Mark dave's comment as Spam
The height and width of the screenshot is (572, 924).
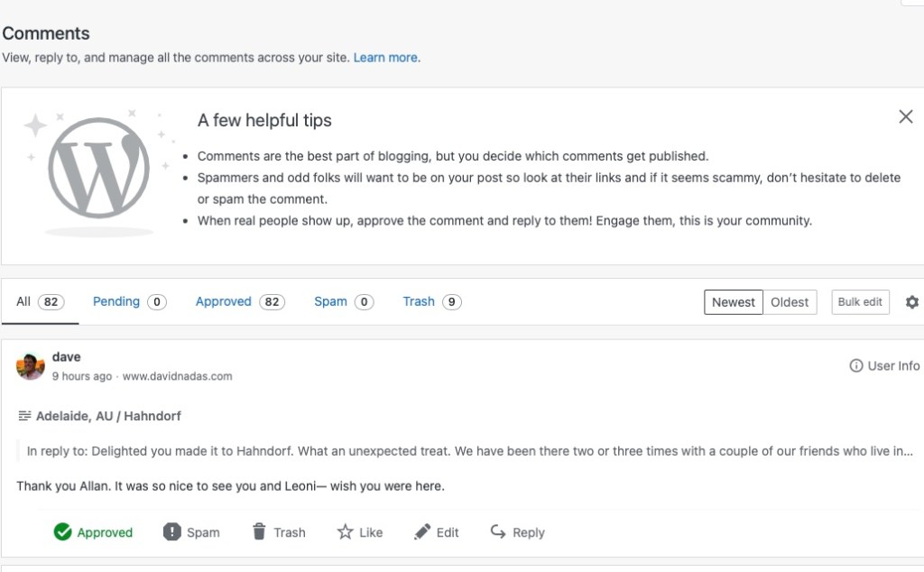click(x=191, y=532)
